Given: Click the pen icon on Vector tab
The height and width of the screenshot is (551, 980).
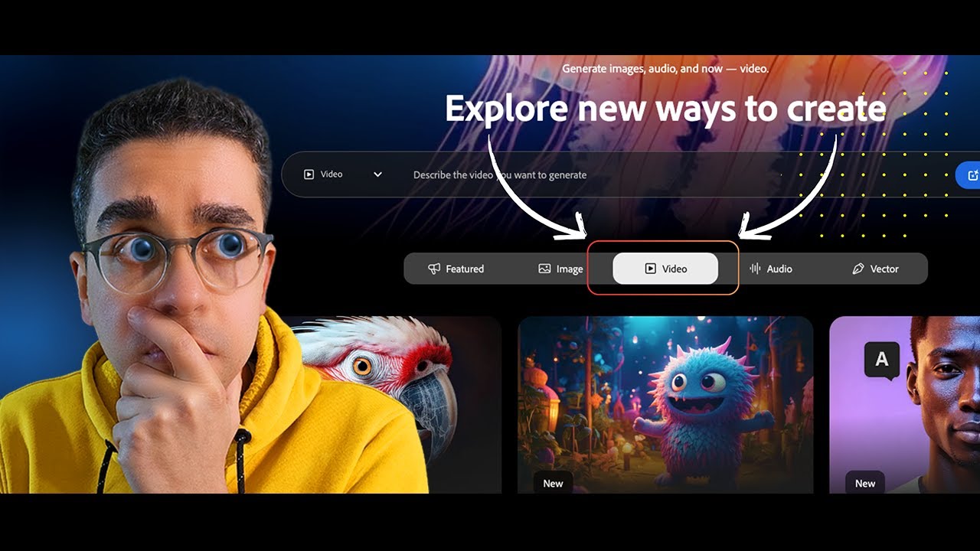Looking at the screenshot, I should coord(858,269).
